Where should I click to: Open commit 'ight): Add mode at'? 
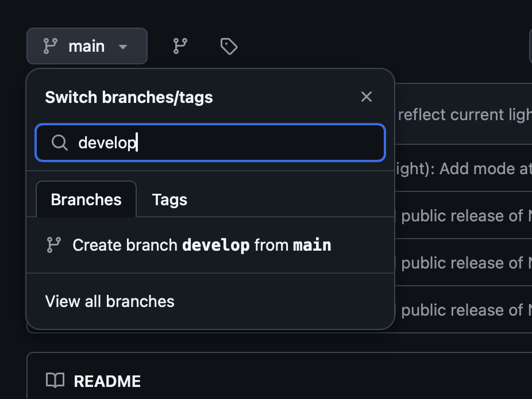click(464, 169)
